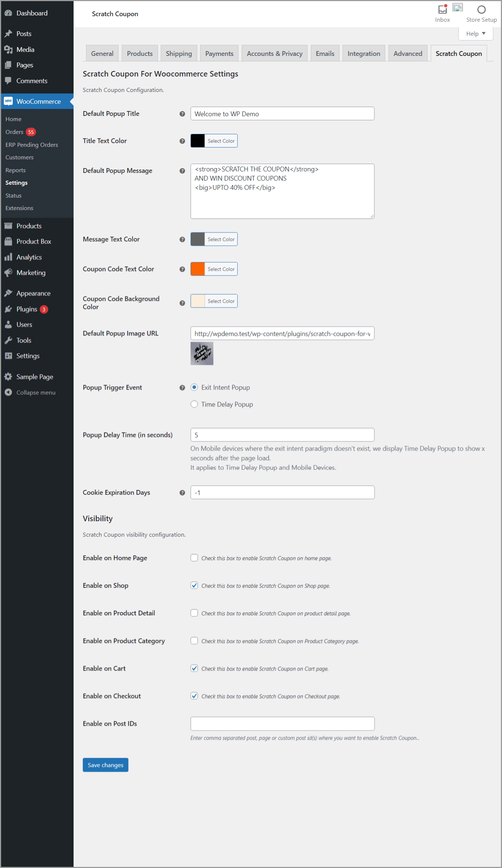Screen dimensions: 502x868
Task: Switch to the General tab
Action: pyautogui.click(x=102, y=53)
